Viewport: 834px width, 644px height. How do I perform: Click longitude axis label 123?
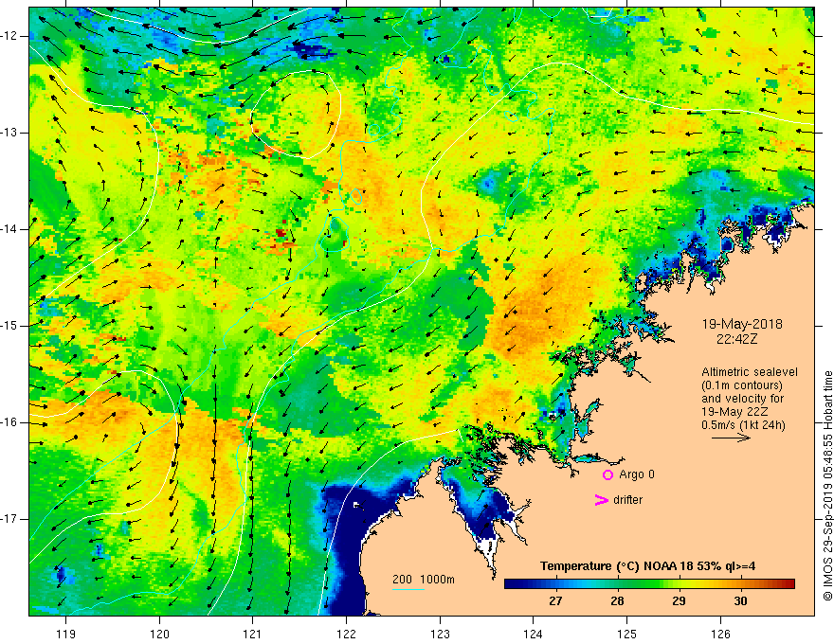(x=440, y=635)
